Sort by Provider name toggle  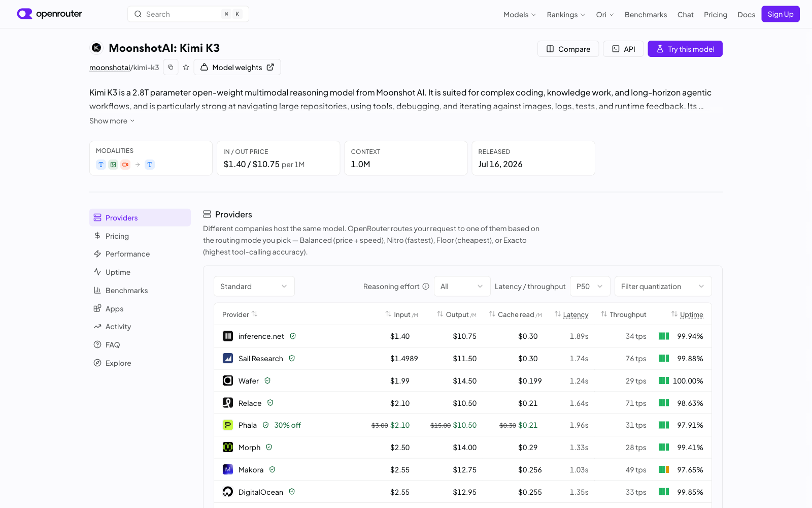click(x=240, y=314)
